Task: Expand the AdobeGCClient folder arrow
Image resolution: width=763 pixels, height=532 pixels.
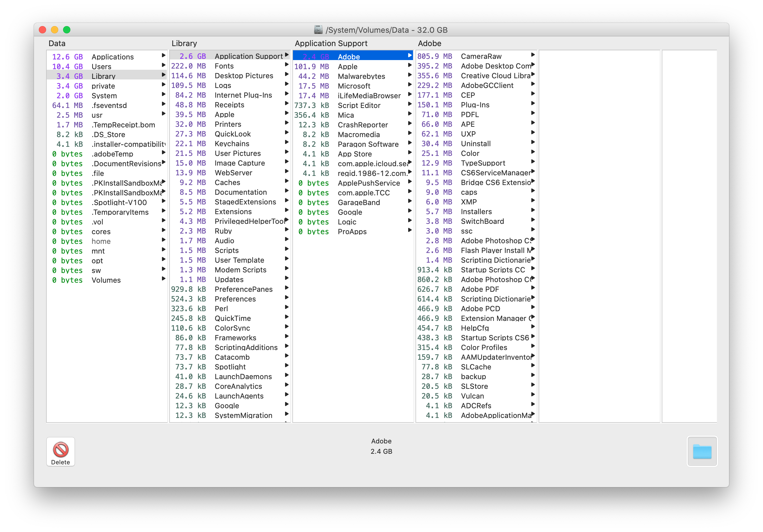Action: point(533,84)
